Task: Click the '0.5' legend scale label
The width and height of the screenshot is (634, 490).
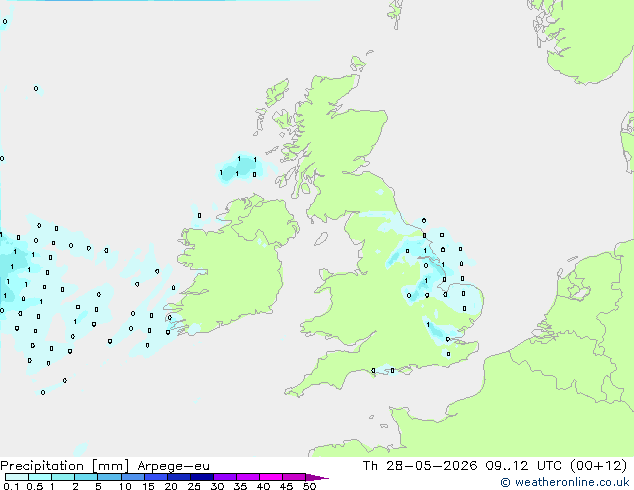Action: click(35, 486)
